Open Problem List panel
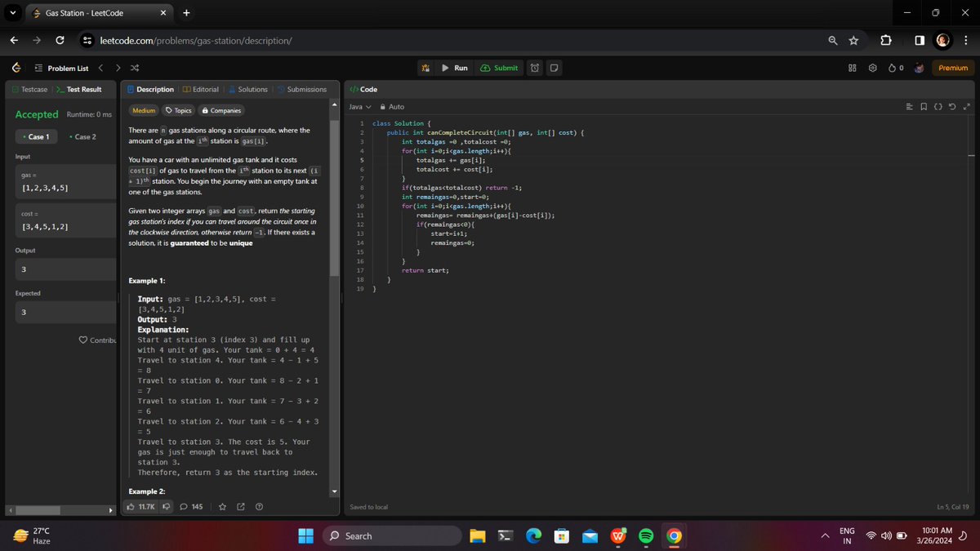980x551 pixels. [61, 68]
